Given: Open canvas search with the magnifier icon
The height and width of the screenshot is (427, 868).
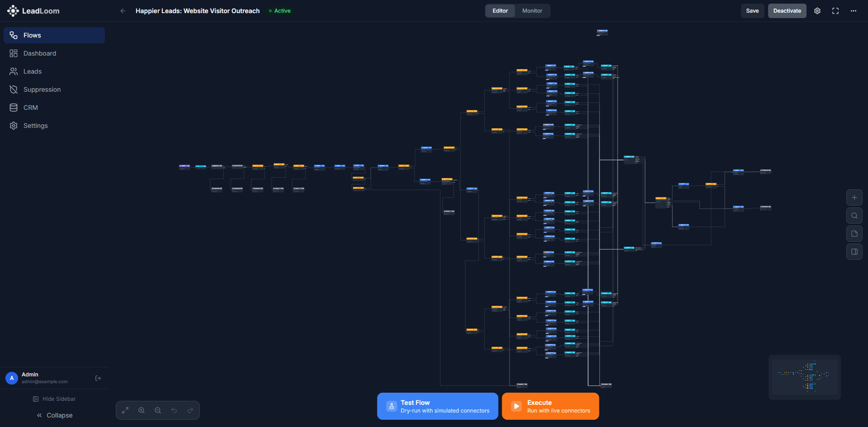Looking at the screenshot, I should point(854,216).
